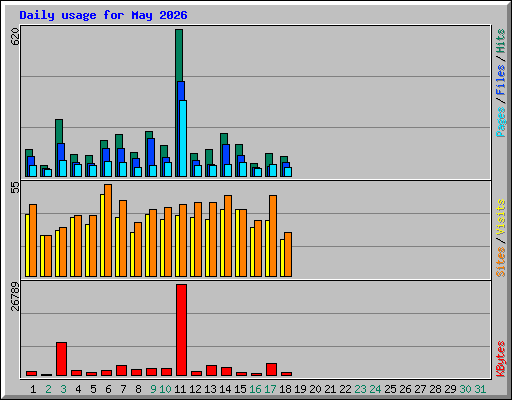
Task: Click green day 9 on the x-axis
Action: pos(153,389)
